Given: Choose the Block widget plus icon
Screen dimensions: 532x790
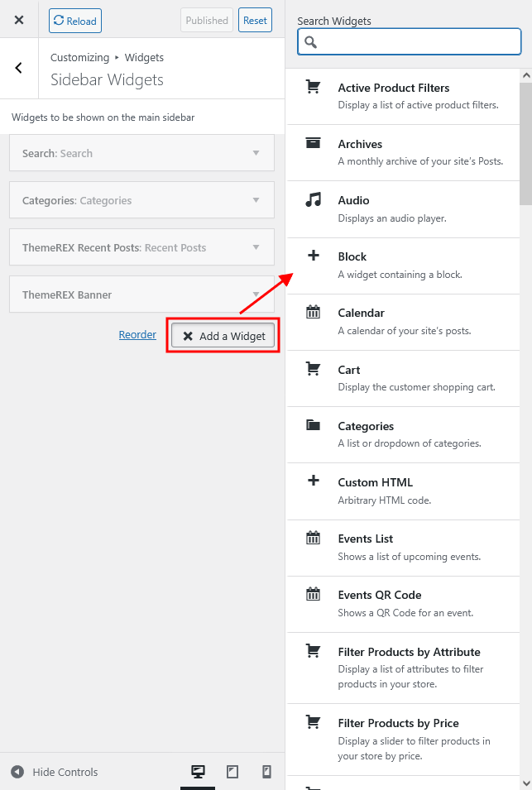Looking at the screenshot, I should [313, 256].
